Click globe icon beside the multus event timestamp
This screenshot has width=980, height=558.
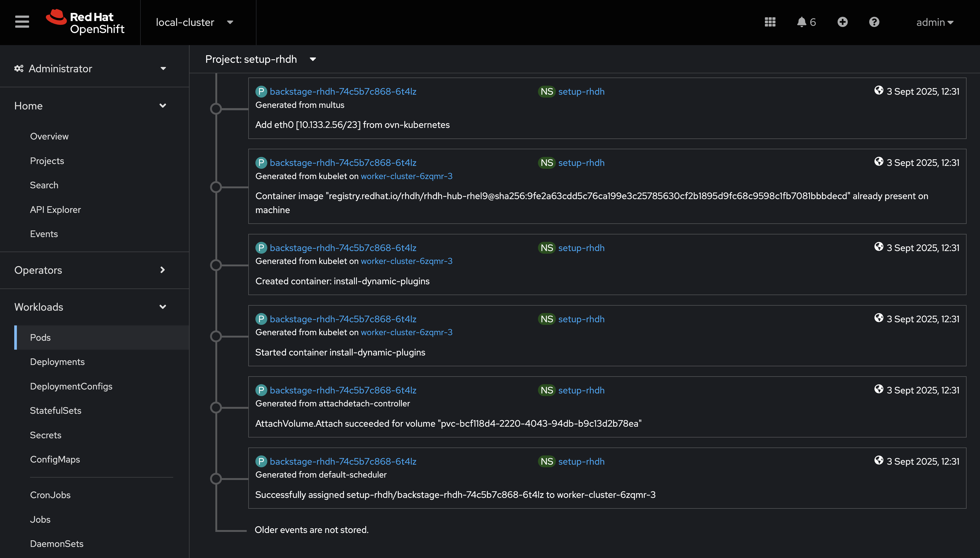click(x=879, y=90)
